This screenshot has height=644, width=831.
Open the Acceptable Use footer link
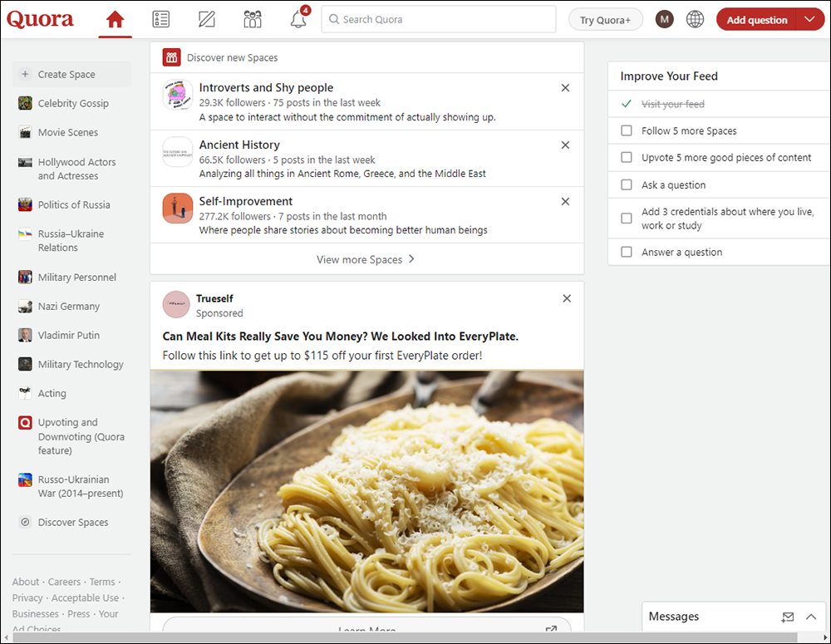point(85,597)
